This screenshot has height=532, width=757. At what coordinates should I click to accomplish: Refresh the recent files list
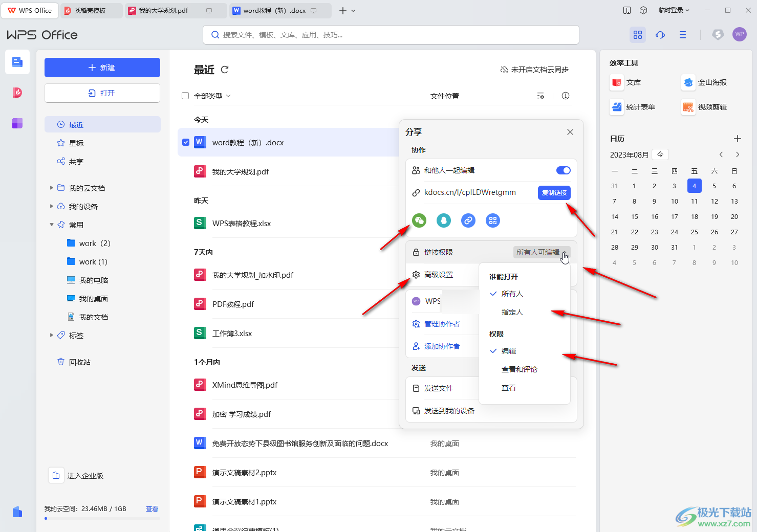tap(225, 70)
